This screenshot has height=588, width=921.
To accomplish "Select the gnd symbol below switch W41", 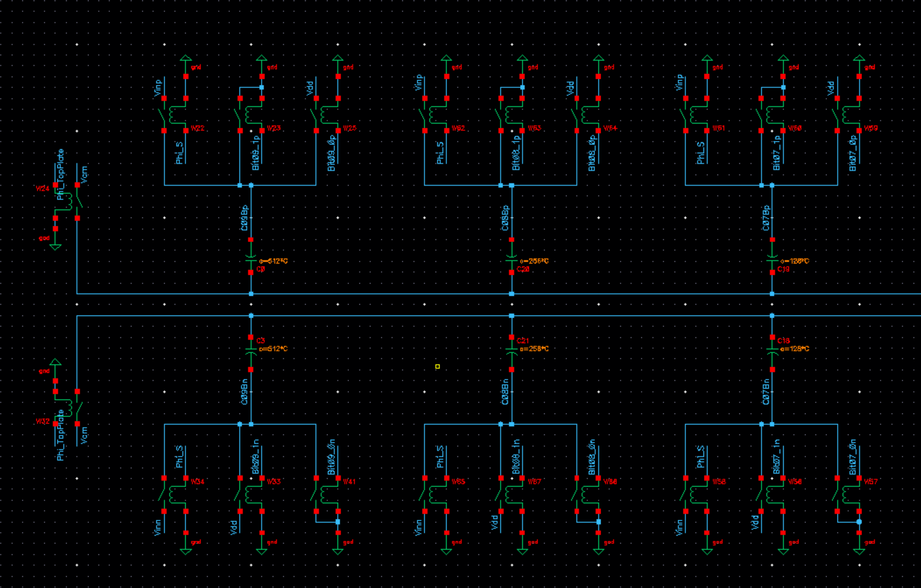I will [338, 542].
